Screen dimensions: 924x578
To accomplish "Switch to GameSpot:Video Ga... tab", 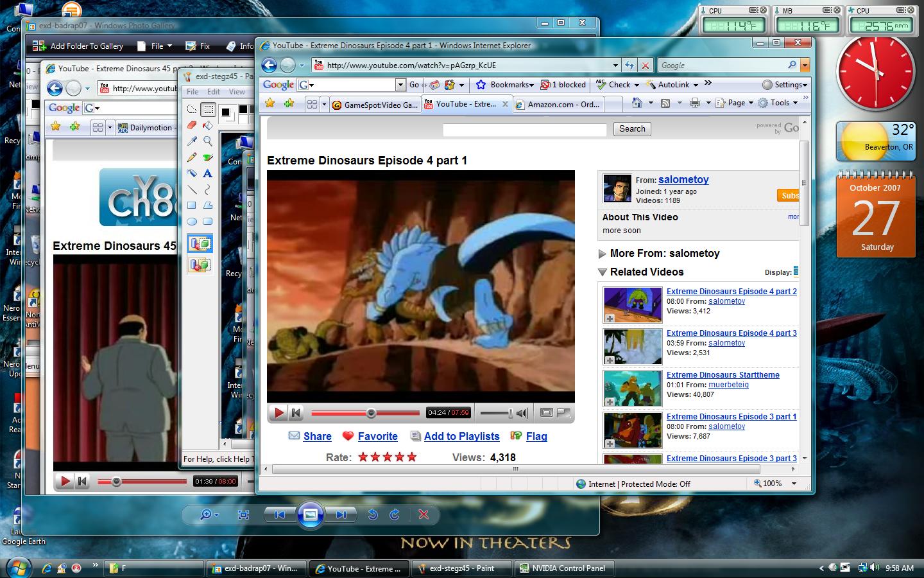I will click(x=375, y=105).
